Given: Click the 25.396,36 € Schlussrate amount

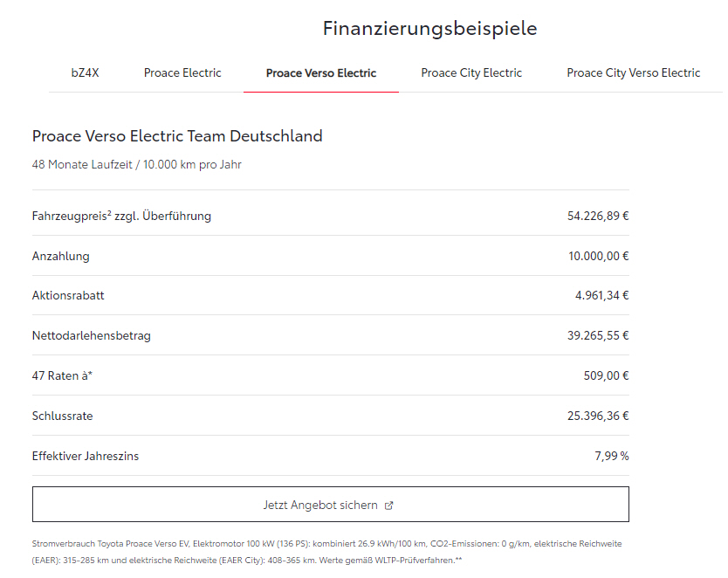Looking at the screenshot, I should 598,416.
